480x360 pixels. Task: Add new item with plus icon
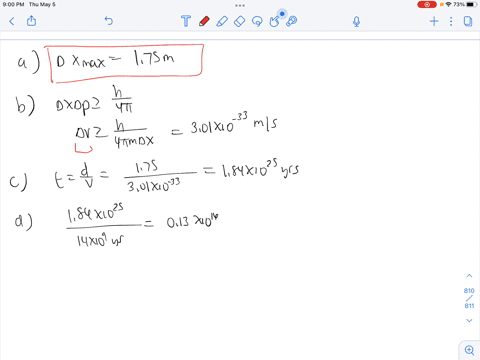click(434, 21)
